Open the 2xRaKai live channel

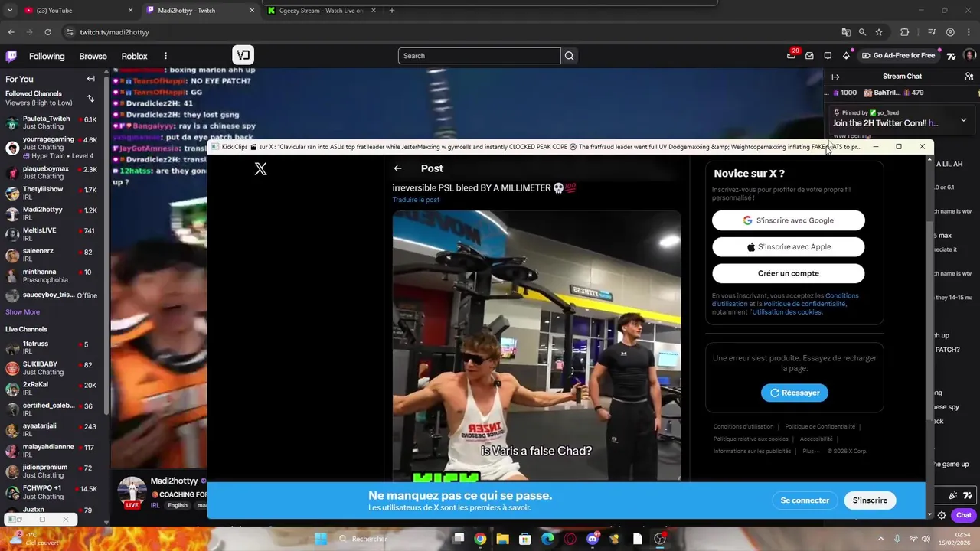pos(52,389)
